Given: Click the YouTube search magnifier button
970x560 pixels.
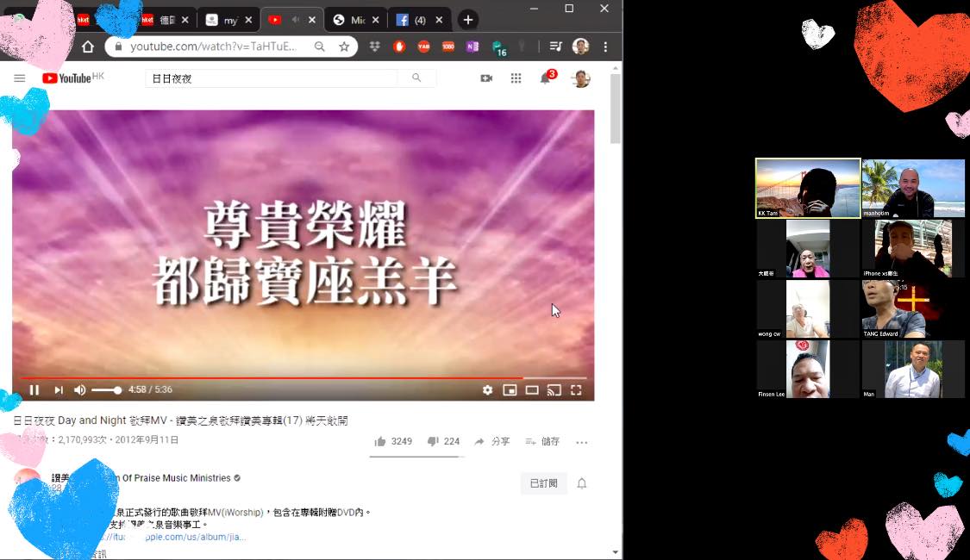Looking at the screenshot, I should click(x=416, y=78).
